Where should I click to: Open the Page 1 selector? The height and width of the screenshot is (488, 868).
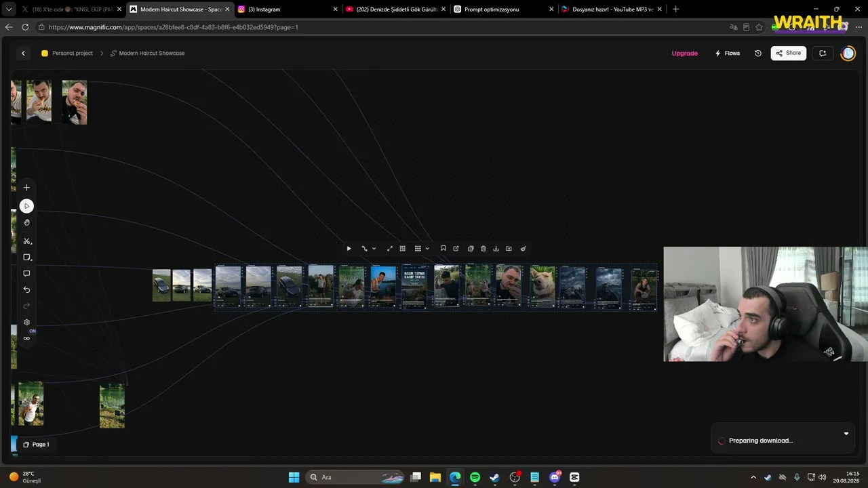[x=36, y=445]
